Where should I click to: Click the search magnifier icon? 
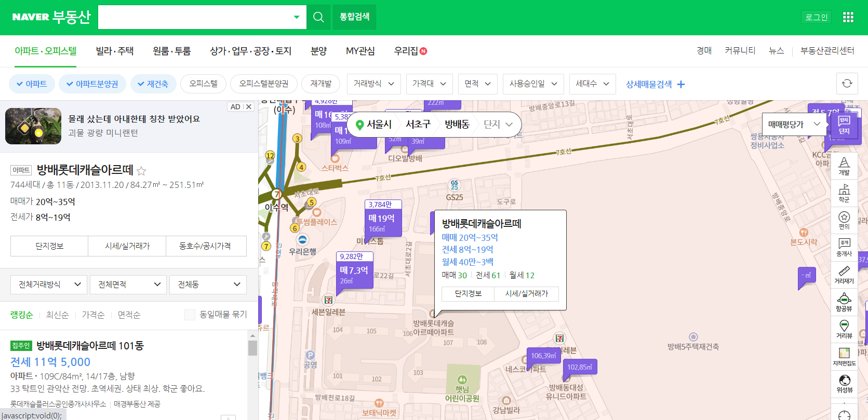tap(318, 17)
